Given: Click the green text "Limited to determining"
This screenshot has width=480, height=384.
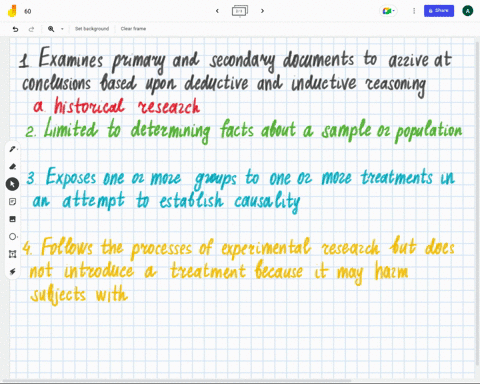Looking at the screenshot, I should click(127, 130).
